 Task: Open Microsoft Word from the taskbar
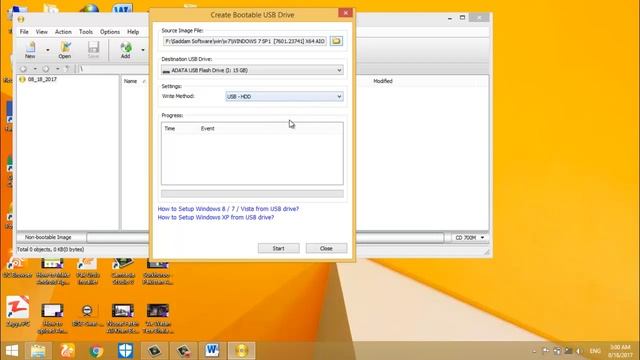tap(212, 351)
